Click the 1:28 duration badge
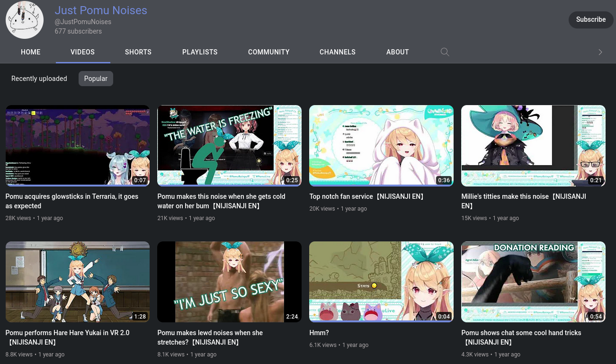Viewport: 616px width, 364px height. click(x=140, y=317)
